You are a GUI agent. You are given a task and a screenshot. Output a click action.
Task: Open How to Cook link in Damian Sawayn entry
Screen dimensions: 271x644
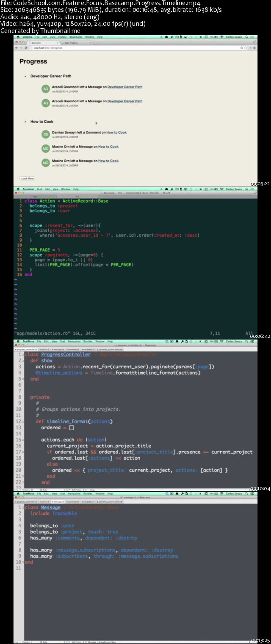116,132
